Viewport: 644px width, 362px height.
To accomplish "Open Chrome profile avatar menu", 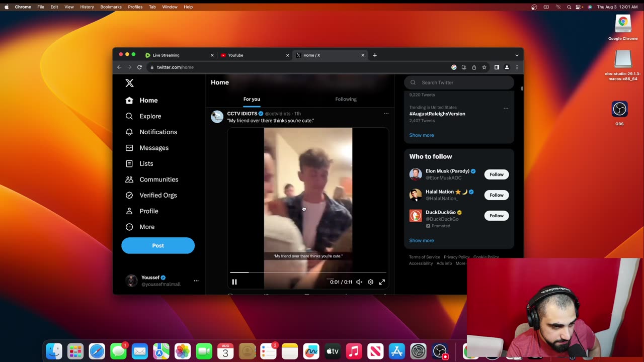I will click(x=507, y=67).
